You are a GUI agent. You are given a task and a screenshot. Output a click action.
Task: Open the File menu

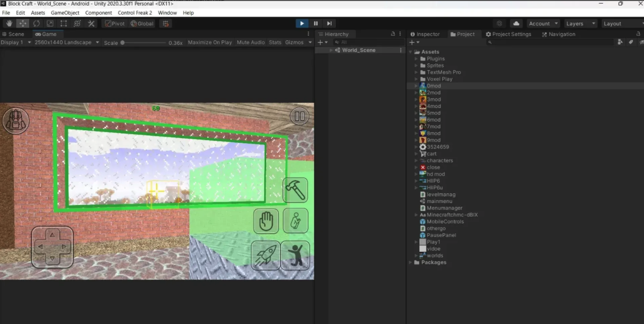pyautogui.click(x=6, y=13)
